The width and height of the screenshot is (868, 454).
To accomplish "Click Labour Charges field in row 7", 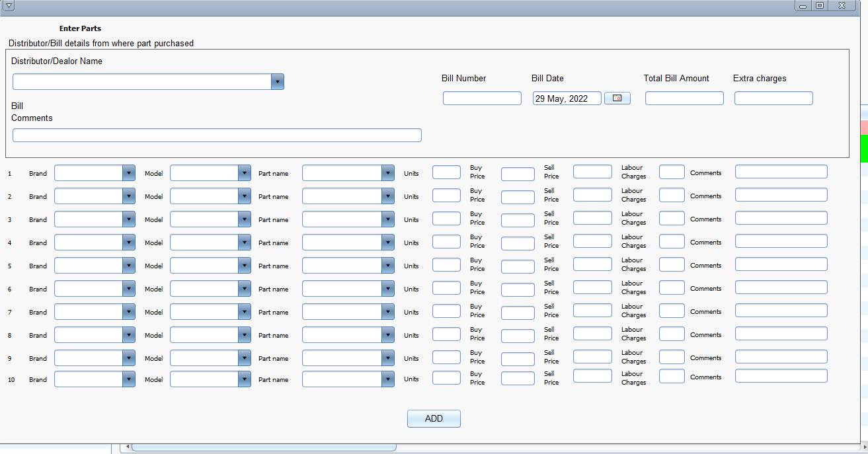I will pos(672,311).
